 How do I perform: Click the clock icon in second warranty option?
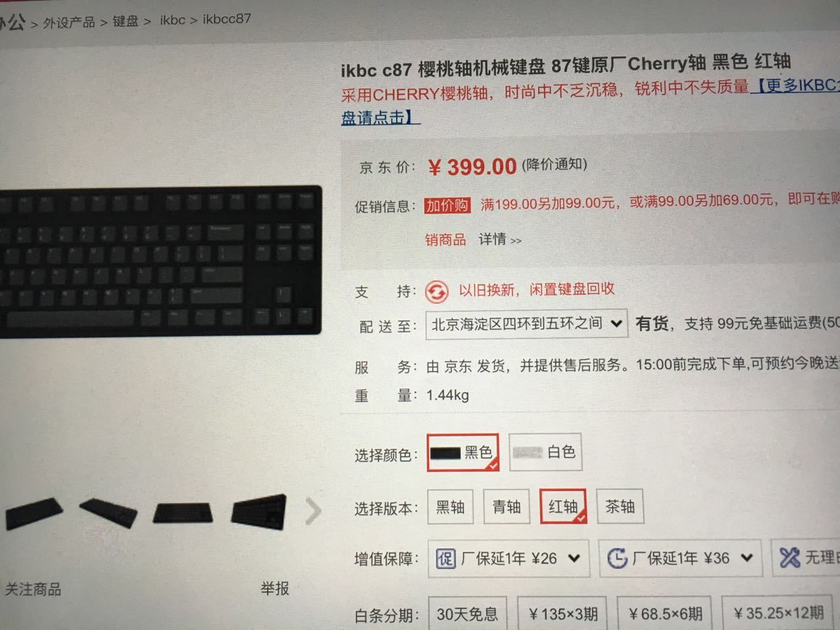[617, 558]
